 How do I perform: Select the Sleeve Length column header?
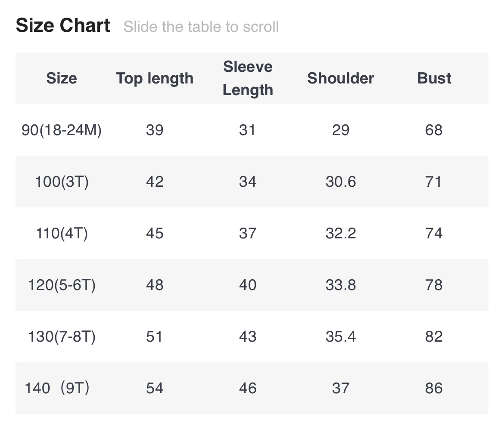[x=248, y=78]
